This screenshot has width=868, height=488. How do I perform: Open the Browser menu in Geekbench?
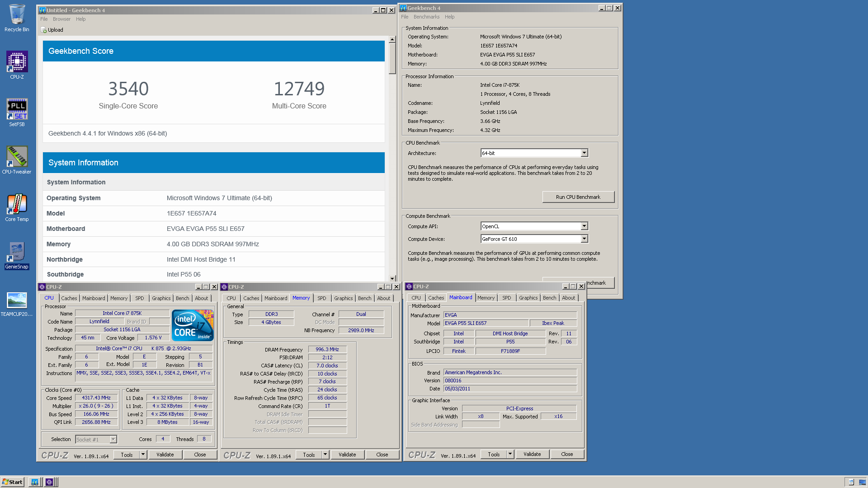point(61,19)
